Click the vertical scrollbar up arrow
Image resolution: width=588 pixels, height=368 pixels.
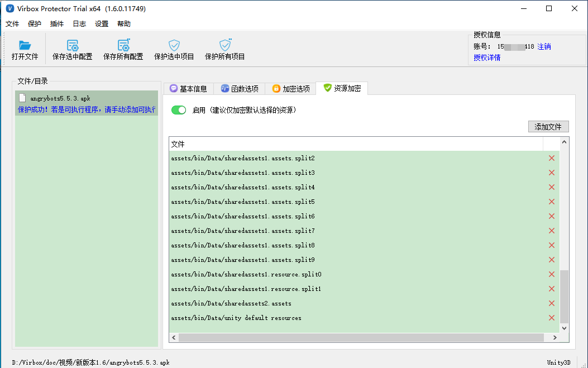tap(564, 142)
